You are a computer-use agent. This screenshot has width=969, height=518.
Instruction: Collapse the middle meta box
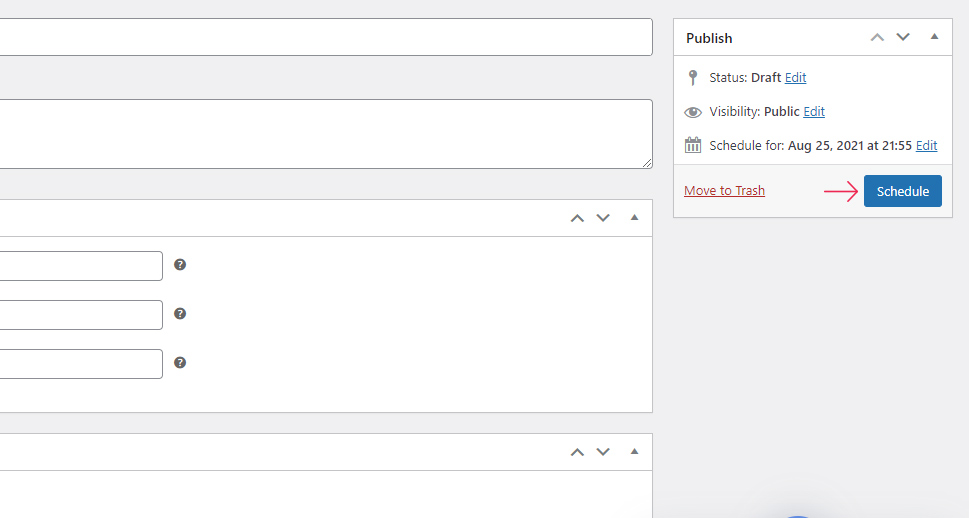click(634, 218)
